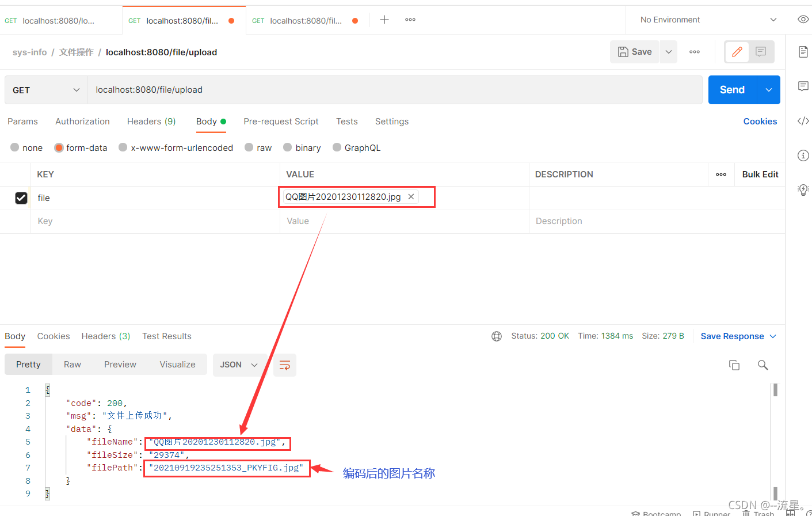This screenshot has height=516, width=812.
Task: Open the 文件操作 breadcrumb folder
Action: [x=77, y=52]
